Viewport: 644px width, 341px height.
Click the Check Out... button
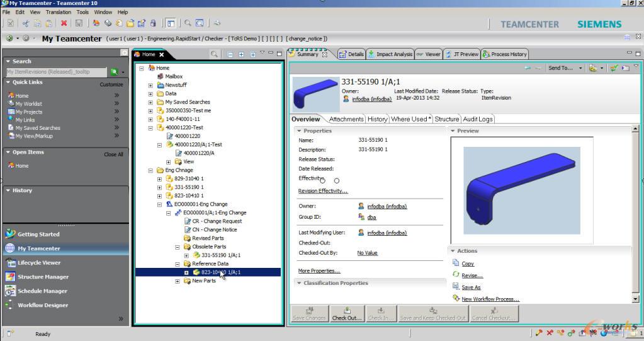347,314
